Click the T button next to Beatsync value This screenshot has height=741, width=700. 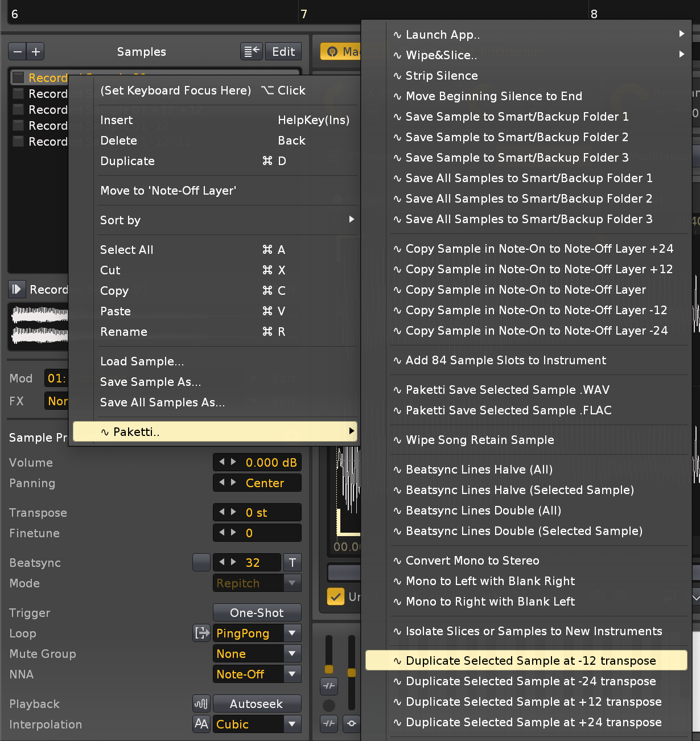pyautogui.click(x=293, y=563)
